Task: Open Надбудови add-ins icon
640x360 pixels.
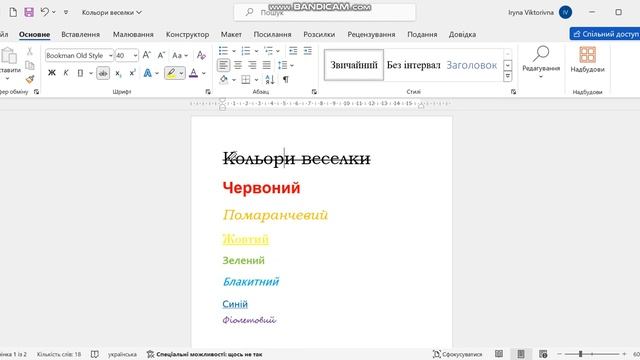Action: [587, 60]
